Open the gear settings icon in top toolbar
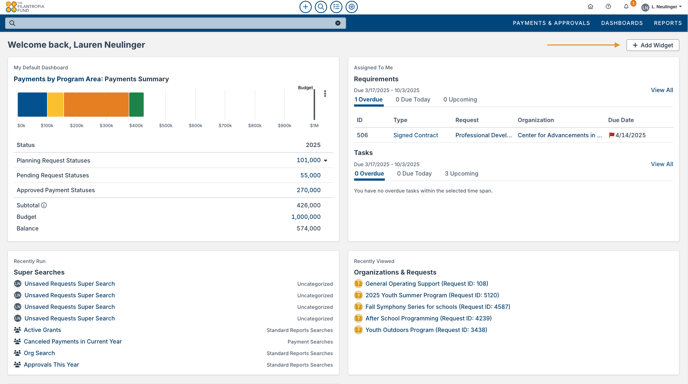 coord(351,7)
